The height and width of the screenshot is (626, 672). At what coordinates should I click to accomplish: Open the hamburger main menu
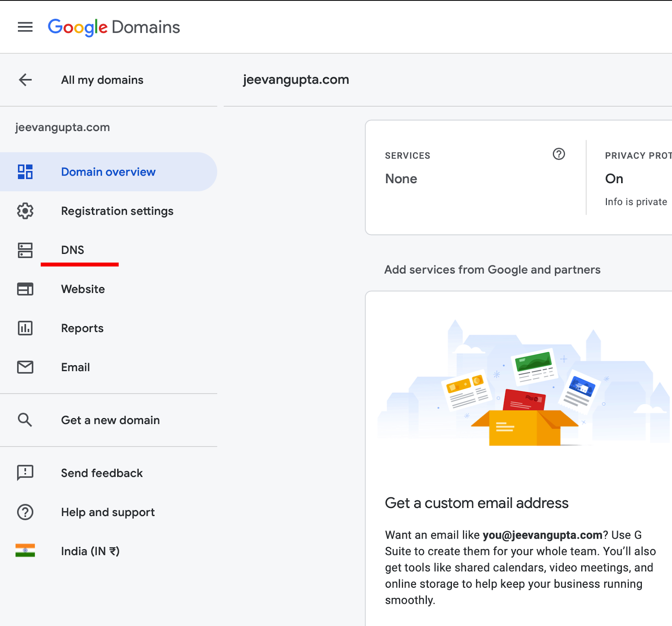(25, 27)
